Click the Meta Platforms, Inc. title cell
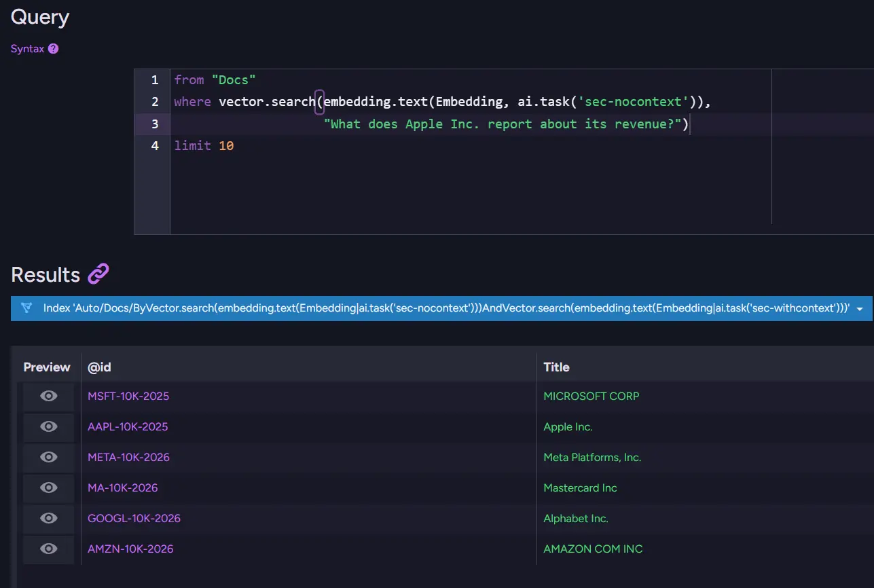This screenshot has height=588, width=874. pos(592,457)
